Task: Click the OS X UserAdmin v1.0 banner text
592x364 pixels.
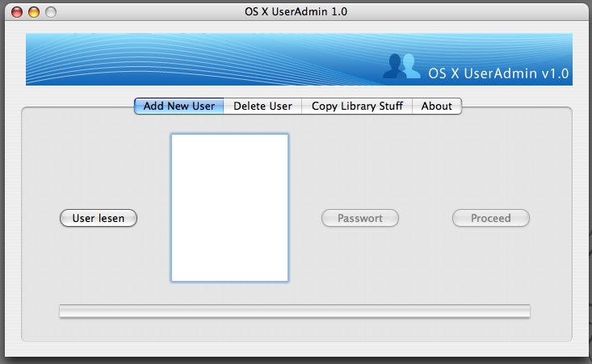Action: click(498, 73)
